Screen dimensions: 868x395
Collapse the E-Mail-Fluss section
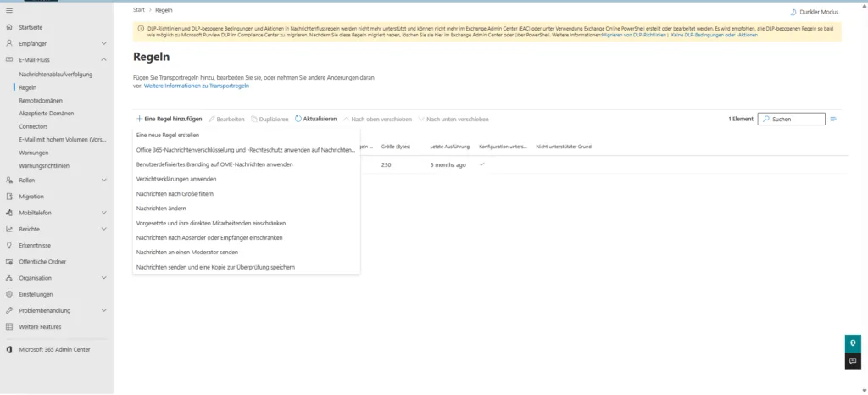click(103, 59)
